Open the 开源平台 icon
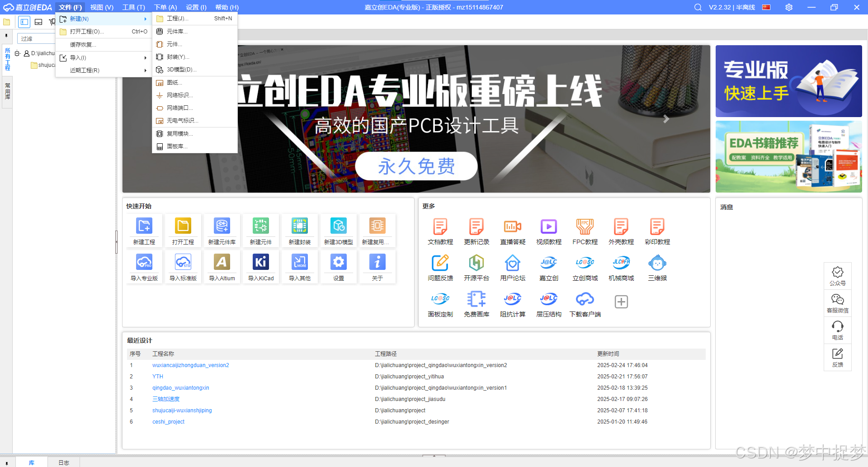Screen dimensions: 868x467 coord(476,263)
